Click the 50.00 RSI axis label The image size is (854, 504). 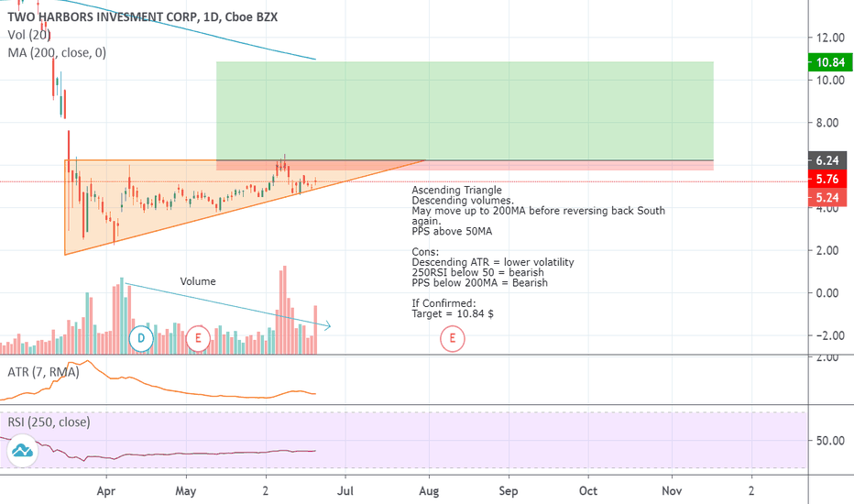(830, 441)
